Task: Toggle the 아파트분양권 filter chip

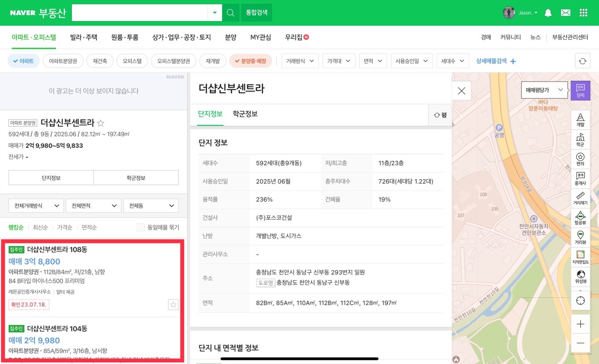Action: click(63, 61)
